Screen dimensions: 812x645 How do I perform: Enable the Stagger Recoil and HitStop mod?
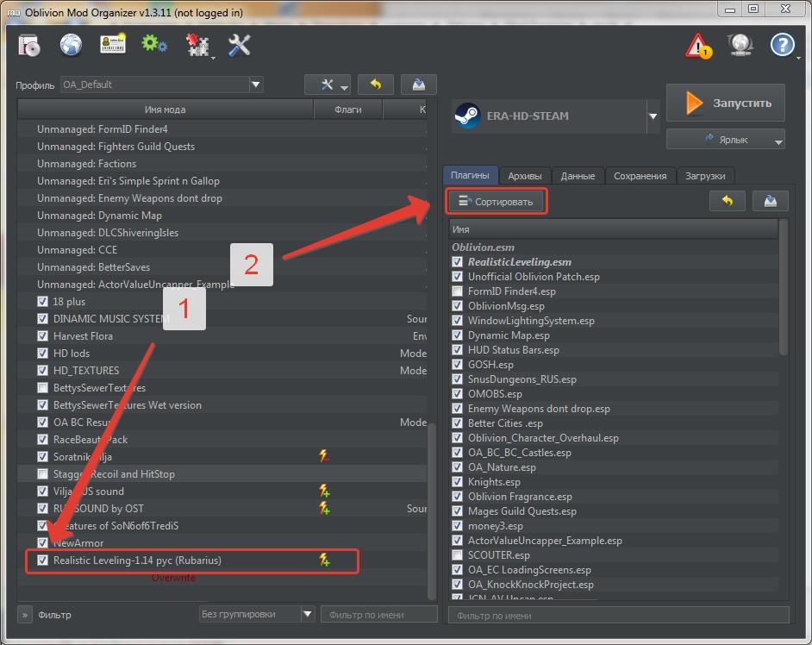coord(43,474)
